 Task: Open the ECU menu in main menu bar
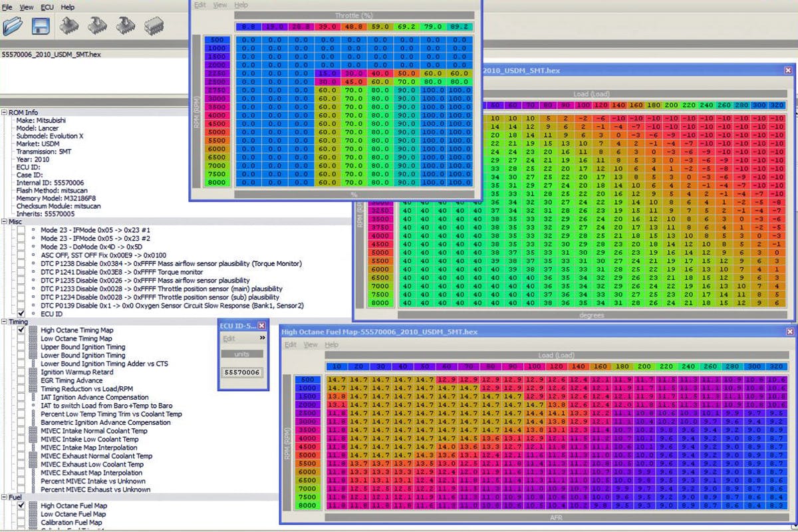coord(47,7)
